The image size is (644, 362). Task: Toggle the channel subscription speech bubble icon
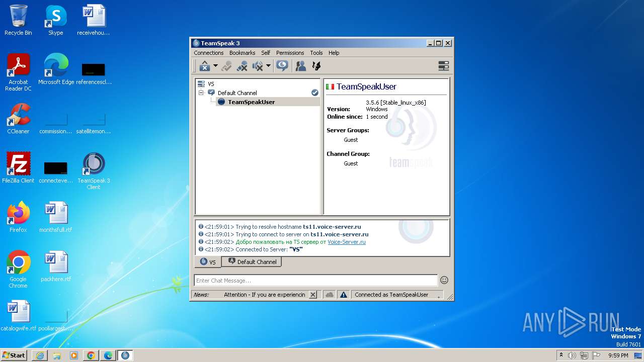282,66
